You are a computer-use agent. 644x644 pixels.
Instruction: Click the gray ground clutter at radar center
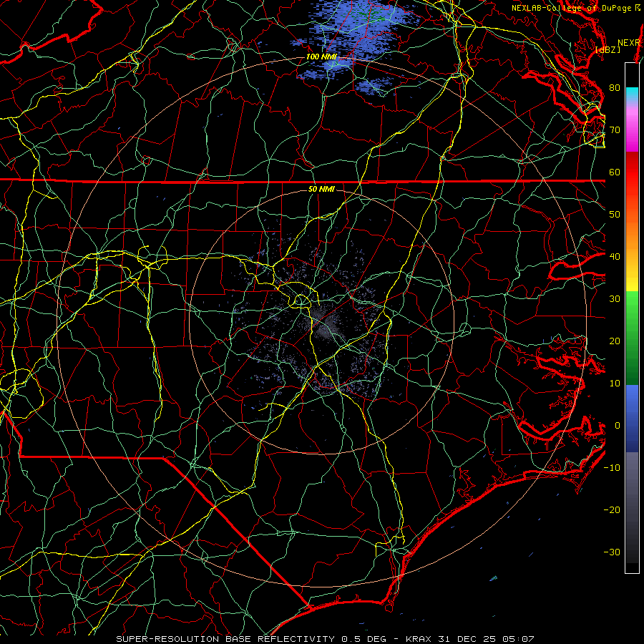pos(323,323)
